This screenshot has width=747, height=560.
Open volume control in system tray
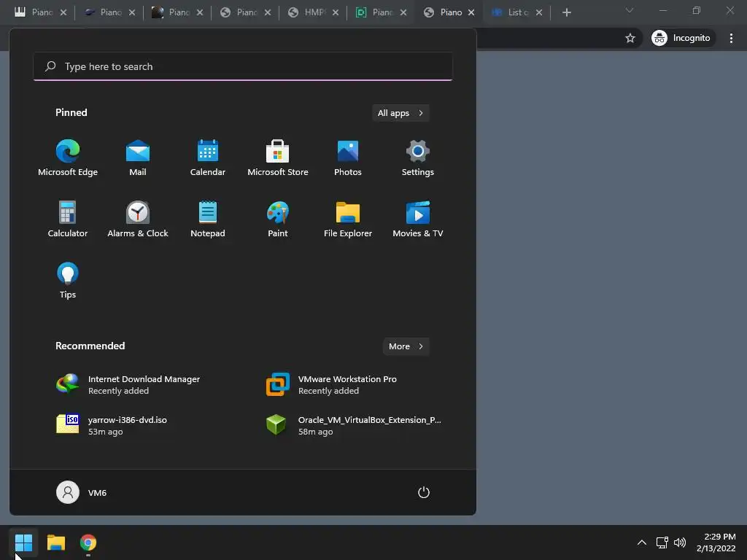680,542
